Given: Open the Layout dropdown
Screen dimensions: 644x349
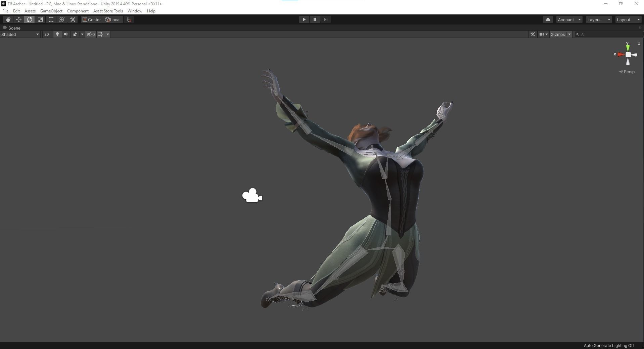Looking at the screenshot, I should click(x=628, y=19).
